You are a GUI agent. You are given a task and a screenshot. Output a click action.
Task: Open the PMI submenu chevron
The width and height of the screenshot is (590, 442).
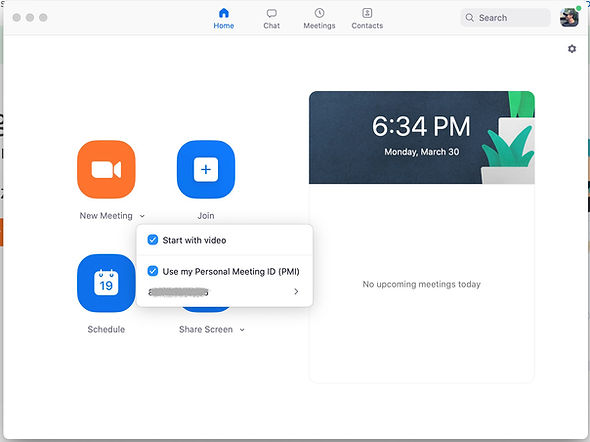pos(297,292)
